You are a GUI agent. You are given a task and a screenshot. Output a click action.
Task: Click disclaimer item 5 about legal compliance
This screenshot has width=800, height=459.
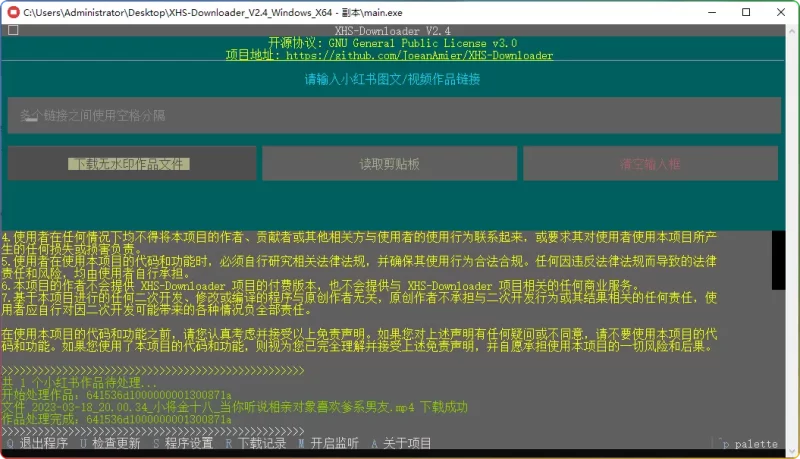click(359, 267)
